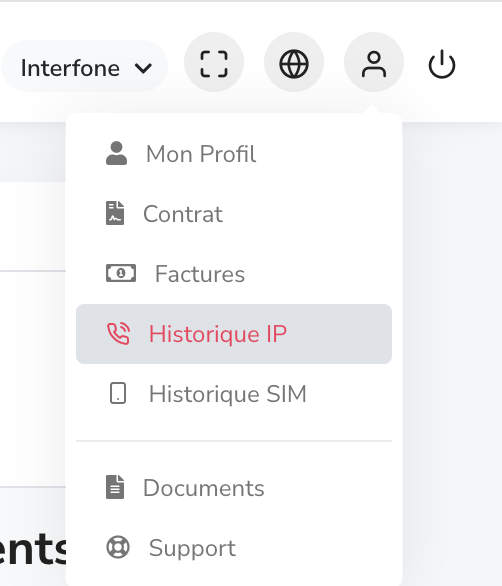The image size is (502, 586).
Task: Click the banknote icon beside Factures
Action: pyautogui.click(x=121, y=273)
